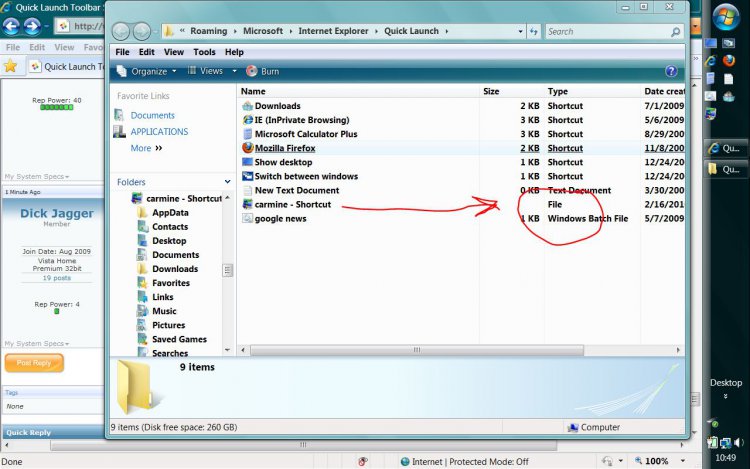Click the Downloads shortcut icon in file list
The image size is (750, 469).
248,106
